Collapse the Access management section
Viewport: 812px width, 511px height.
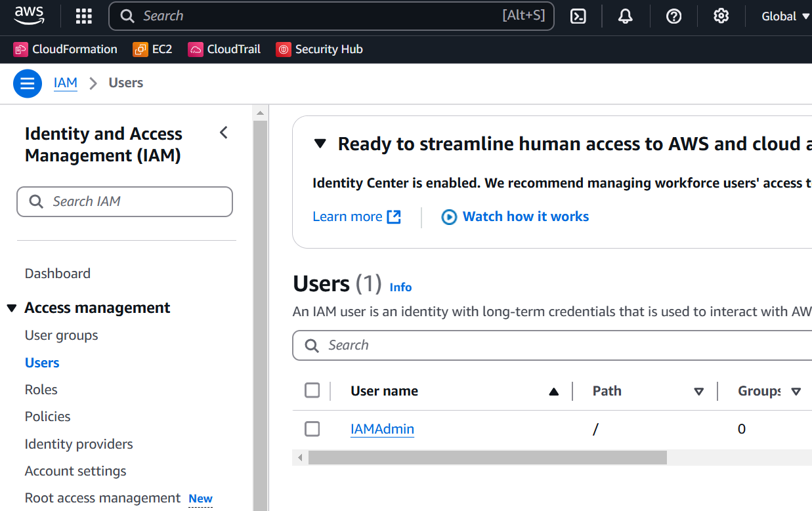[12, 308]
